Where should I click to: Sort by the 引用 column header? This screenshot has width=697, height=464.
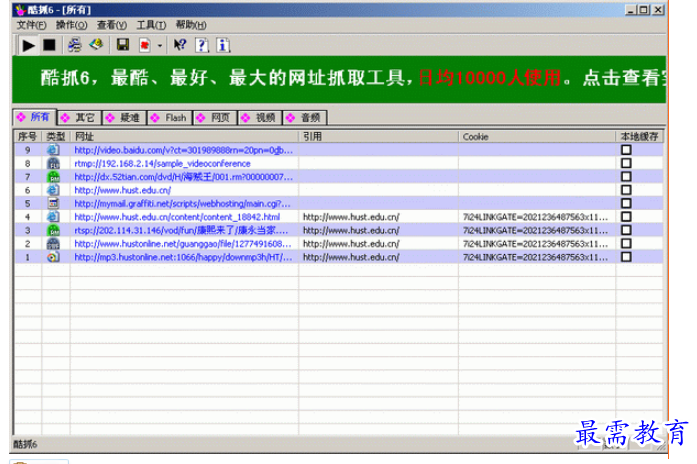[379, 136]
